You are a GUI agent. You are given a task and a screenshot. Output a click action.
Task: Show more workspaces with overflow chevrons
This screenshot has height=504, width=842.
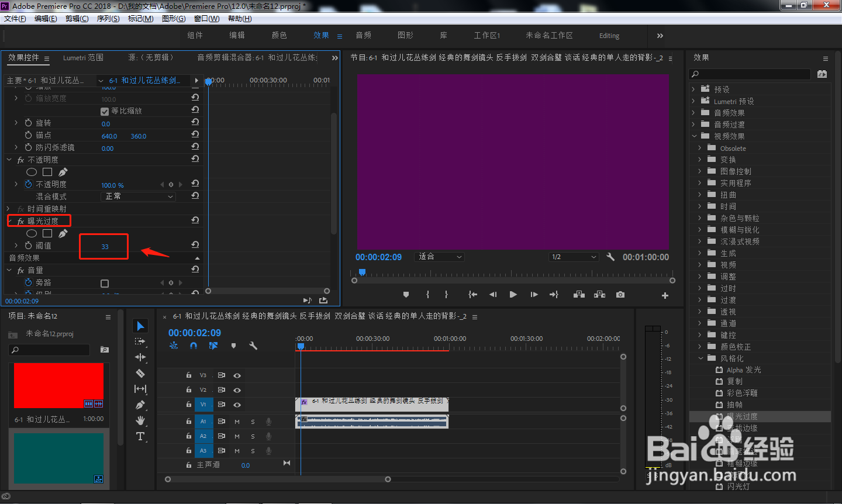click(x=660, y=36)
